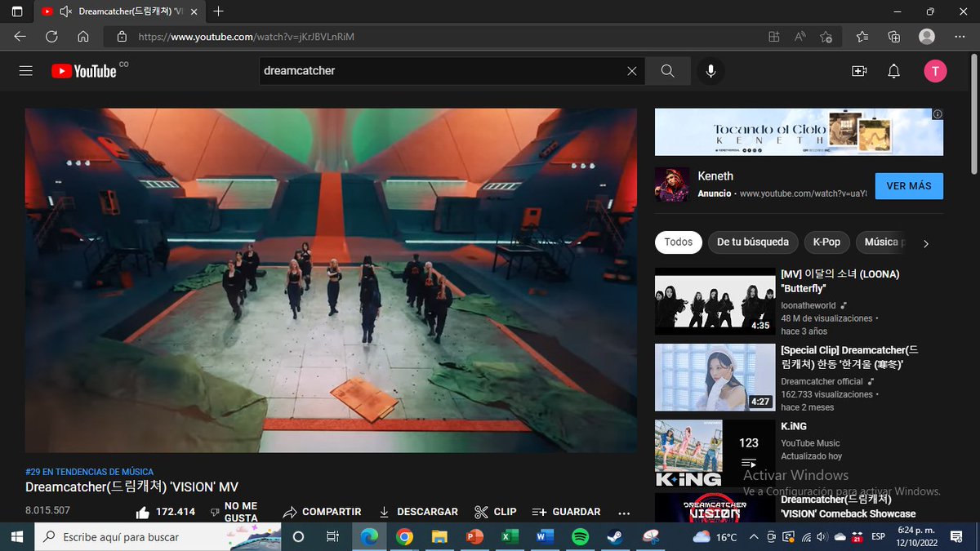Turn on Read aloud in address bar

pyautogui.click(x=800, y=37)
